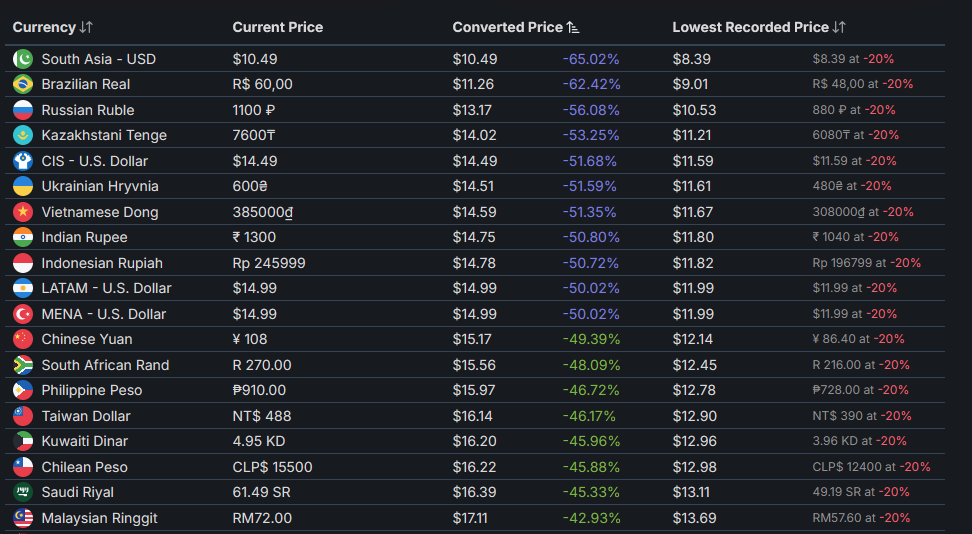Click the Kazakhstan flag icon
This screenshot has height=534, width=972.
coord(23,135)
